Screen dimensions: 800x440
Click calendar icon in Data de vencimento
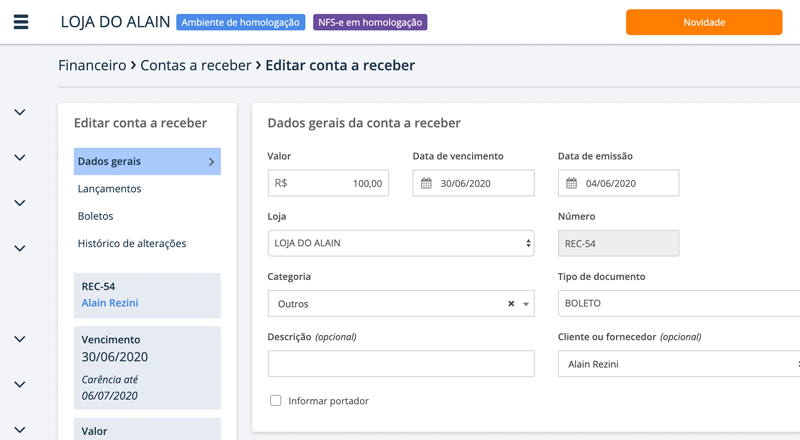tap(426, 184)
